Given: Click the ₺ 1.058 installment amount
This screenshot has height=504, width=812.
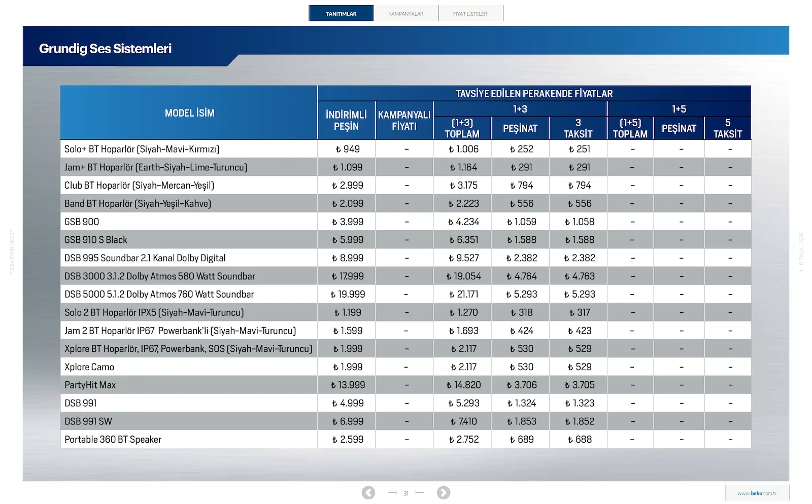Looking at the screenshot, I should tap(579, 222).
